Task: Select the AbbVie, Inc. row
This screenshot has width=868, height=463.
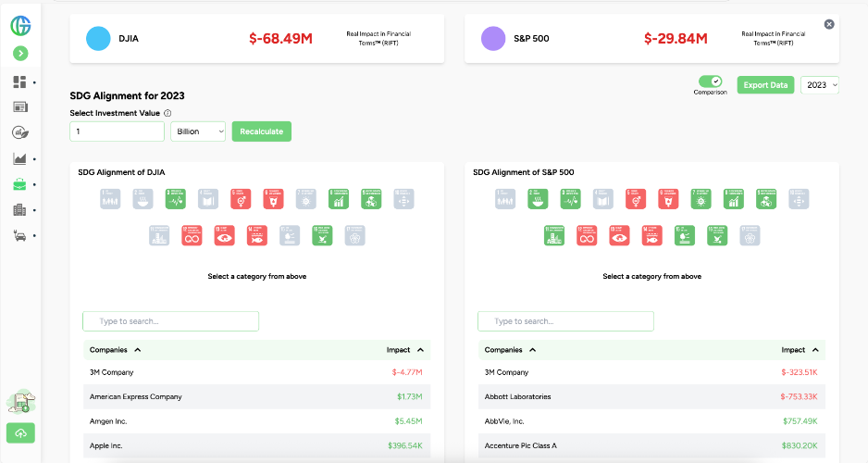Action: (651, 421)
